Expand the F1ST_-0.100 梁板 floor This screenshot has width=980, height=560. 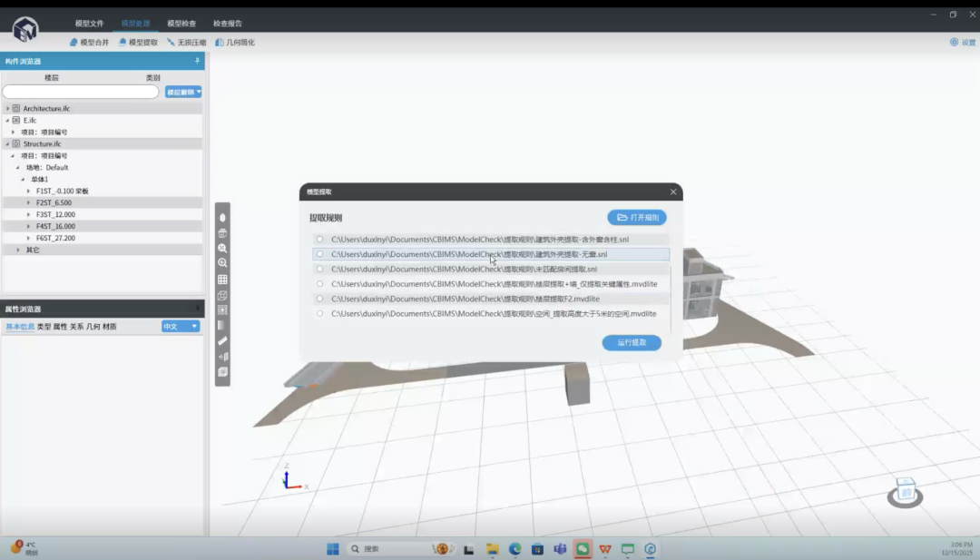[x=28, y=192]
